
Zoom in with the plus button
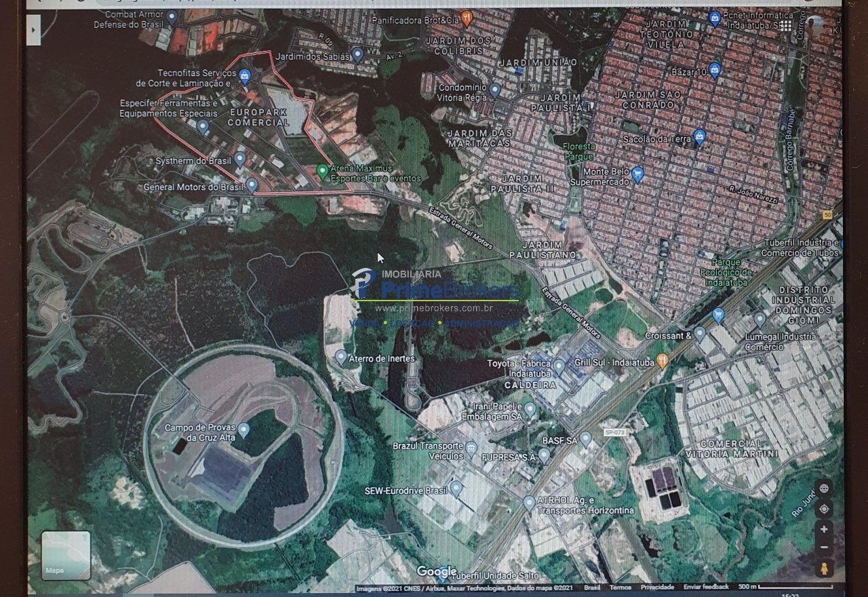tap(824, 529)
